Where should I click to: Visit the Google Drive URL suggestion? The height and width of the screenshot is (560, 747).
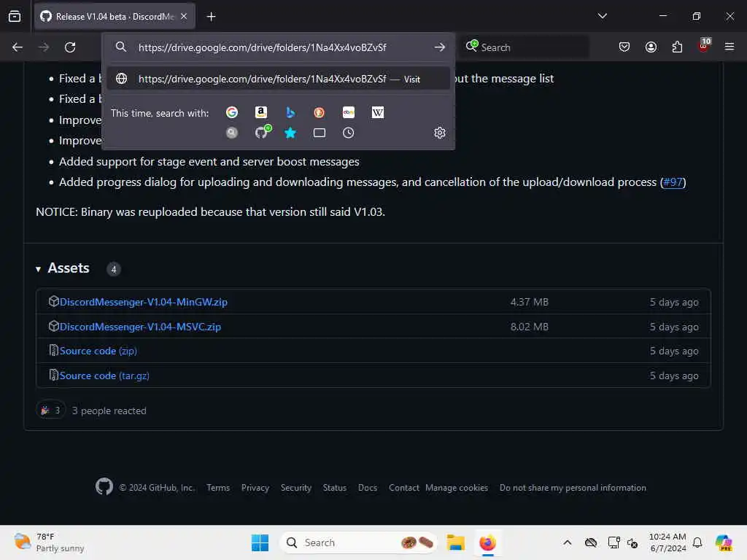(279, 79)
